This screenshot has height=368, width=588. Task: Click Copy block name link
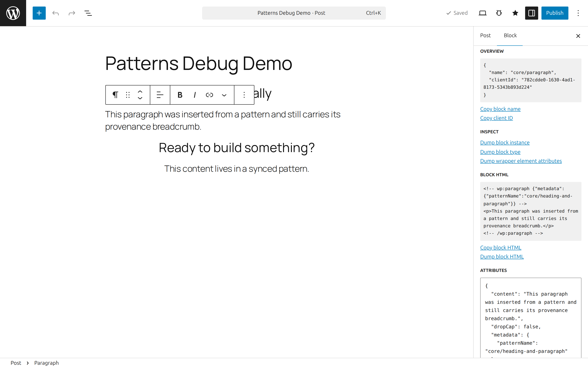pos(500,109)
